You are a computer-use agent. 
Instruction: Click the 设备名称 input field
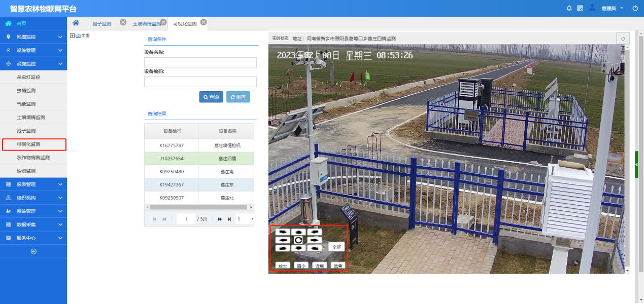click(200, 63)
